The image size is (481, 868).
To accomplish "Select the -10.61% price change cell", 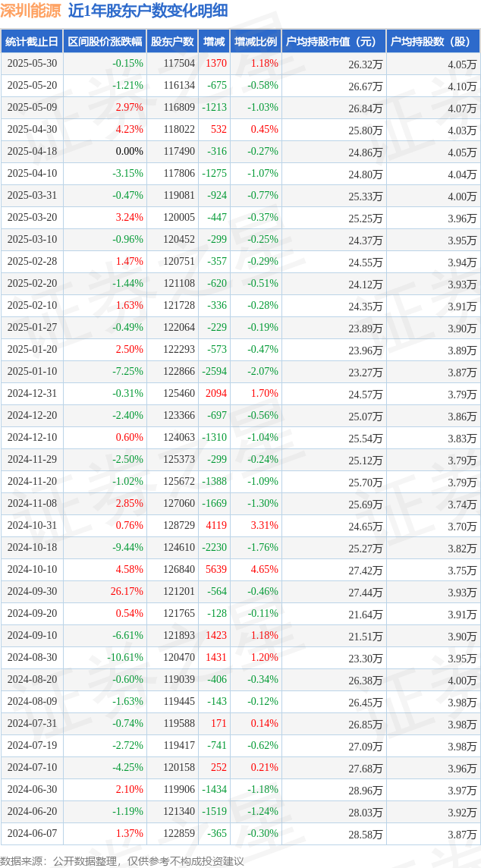I will tap(124, 658).
